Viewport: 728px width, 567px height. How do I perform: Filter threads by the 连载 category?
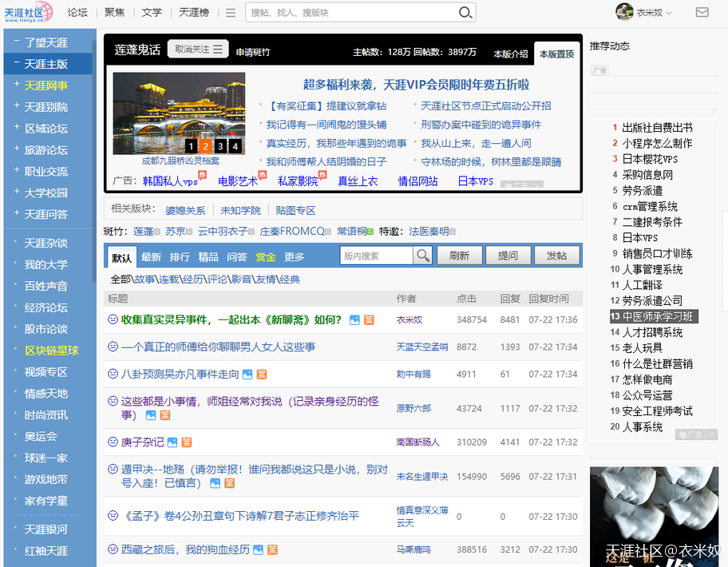coord(168,279)
